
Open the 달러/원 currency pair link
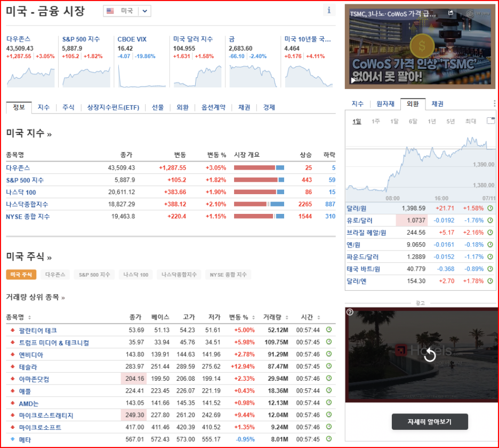click(357, 208)
